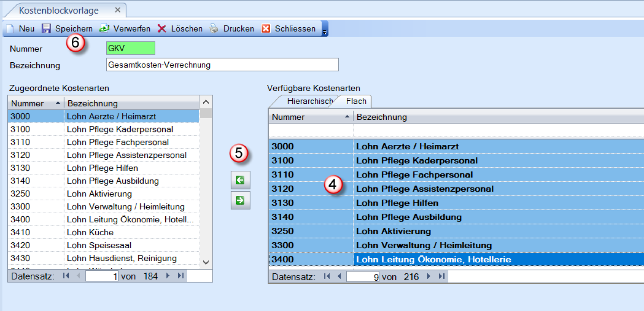Close the Kostenblockvorlage tab
Viewport: 644px width, 311px height.
(x=118, y=10)
